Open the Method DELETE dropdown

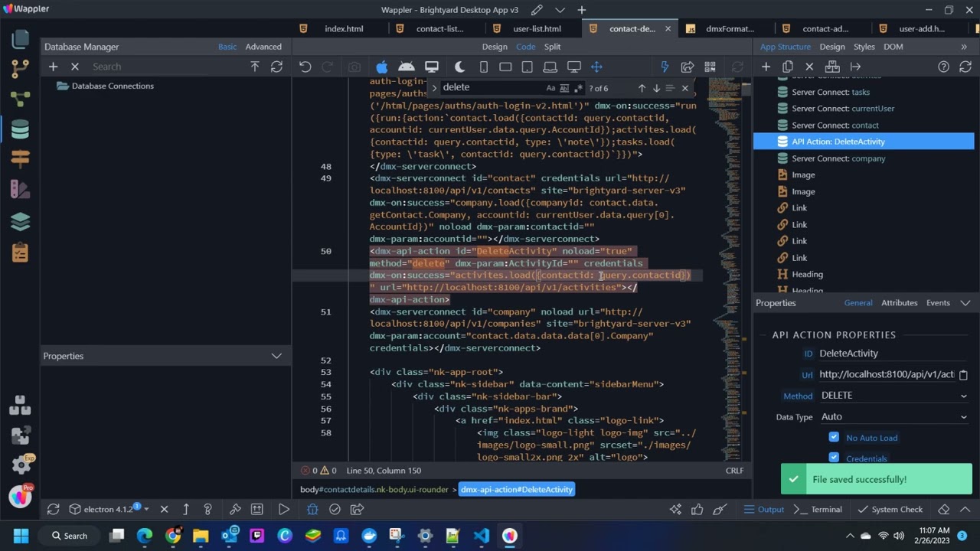pos(893,396)
